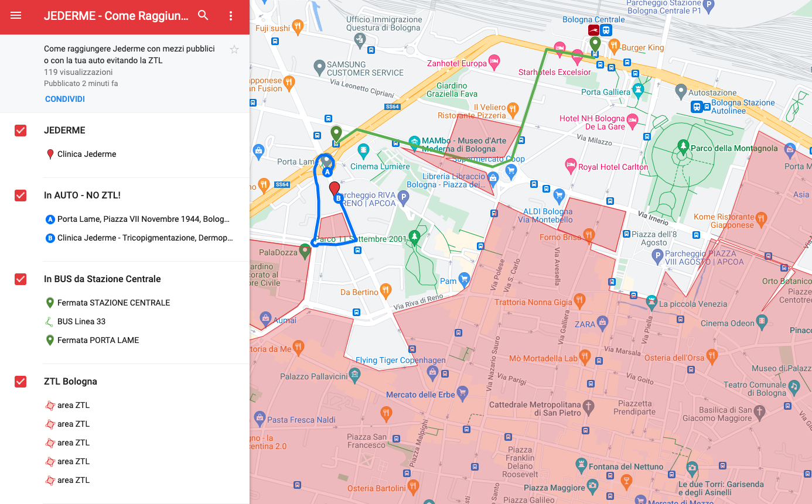Star this map with the star icon
The height and width of the screenshot is (504, 812).
click(x=234, y=50)
